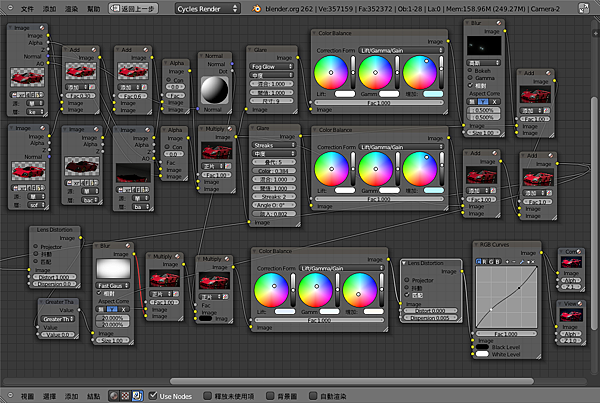The height and width of the screenshot is (403, 600).
Task: Collapse the bottom Color Balance node triangle
Action: 255,251
